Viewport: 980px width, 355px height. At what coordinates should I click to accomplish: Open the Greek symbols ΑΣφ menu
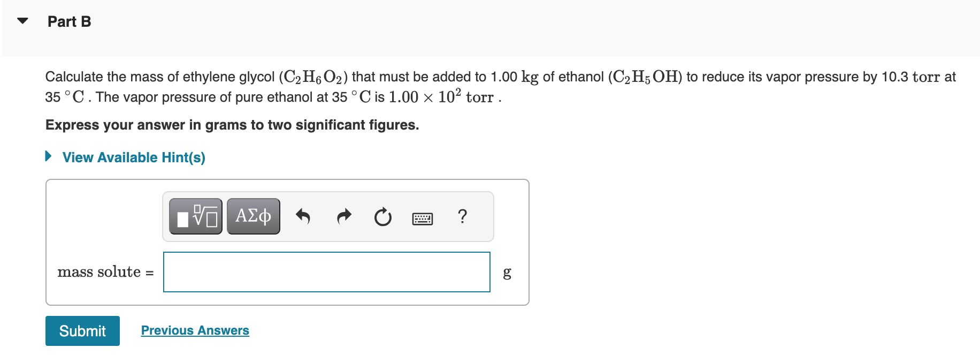click(253, 216)
